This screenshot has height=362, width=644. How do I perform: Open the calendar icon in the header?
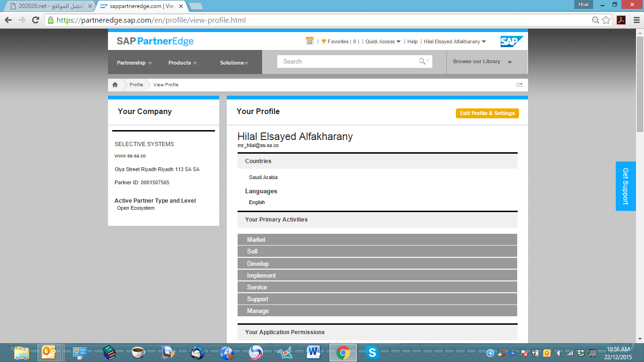[x=310, y=41]
